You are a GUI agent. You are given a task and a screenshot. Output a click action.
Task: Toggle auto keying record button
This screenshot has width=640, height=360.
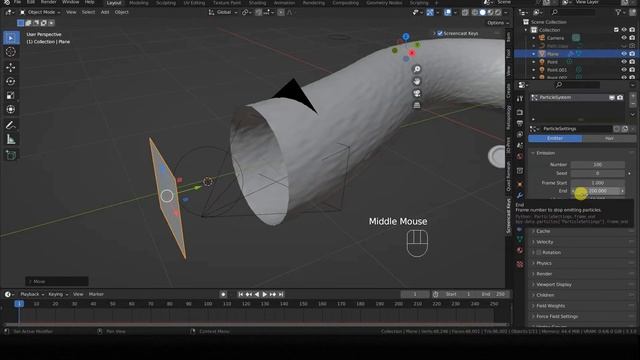click(223, 294)
